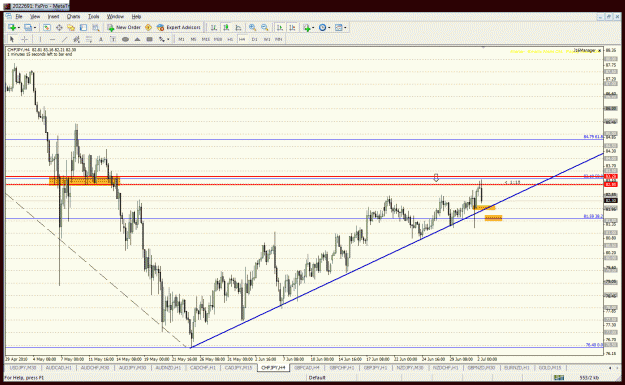
Task: Close the ZigManager label on chart
Action: [599, 51]
